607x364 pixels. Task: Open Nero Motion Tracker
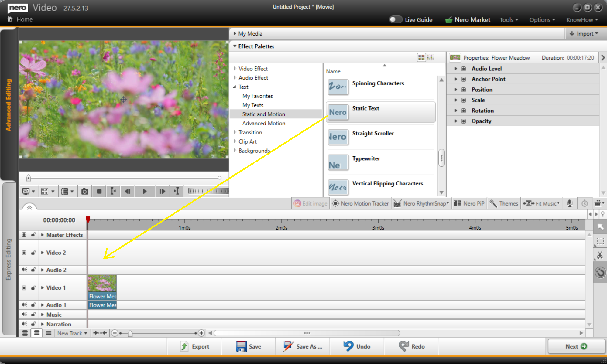[x=360, y=203]
